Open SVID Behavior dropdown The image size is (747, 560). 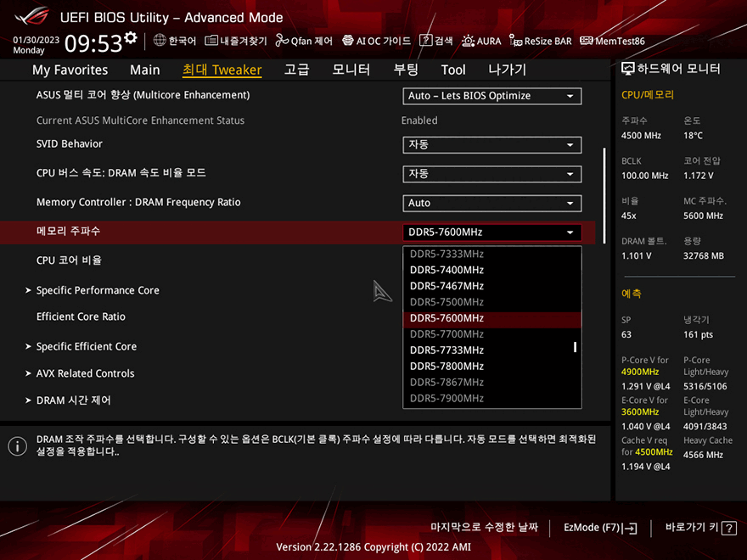coord(492,145)
